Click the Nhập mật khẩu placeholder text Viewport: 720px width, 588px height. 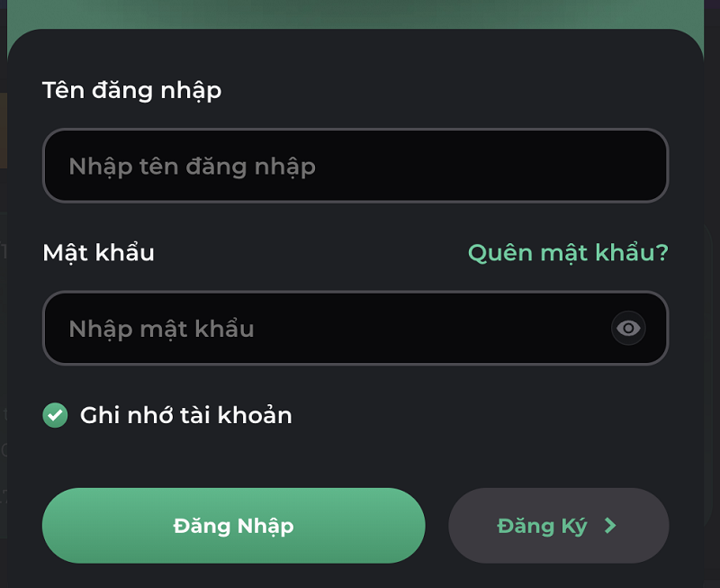click(x=161, y=329)
